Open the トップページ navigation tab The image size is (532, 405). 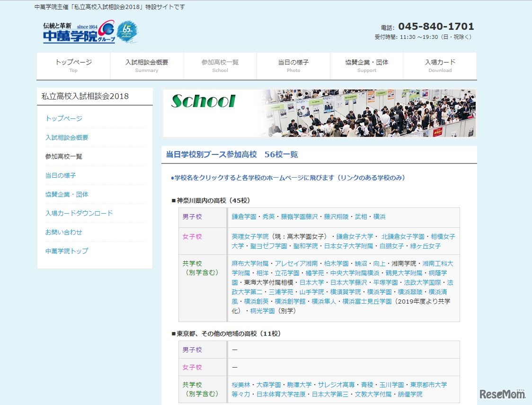[73, 66]
